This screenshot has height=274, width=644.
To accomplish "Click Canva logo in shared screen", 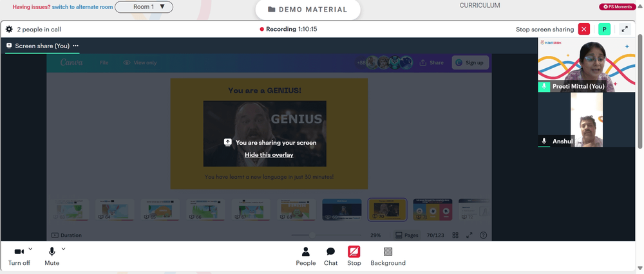I will (71, 62).
